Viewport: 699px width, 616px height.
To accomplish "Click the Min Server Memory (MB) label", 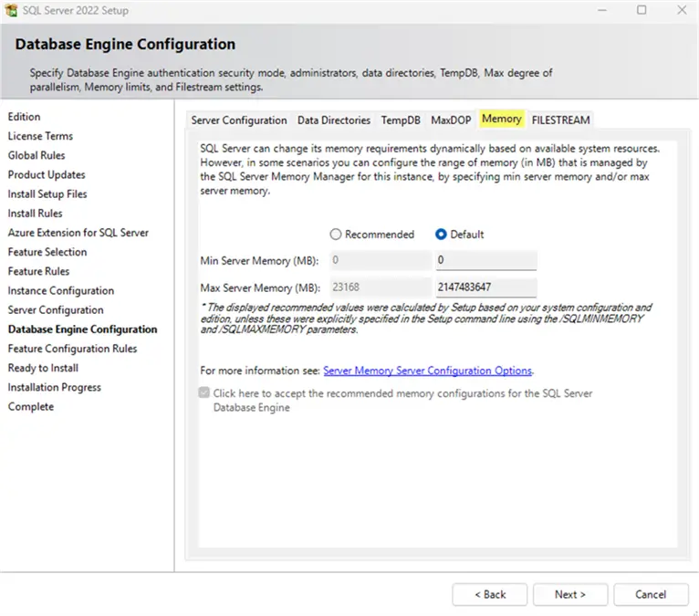I will [x=259, y=261].
